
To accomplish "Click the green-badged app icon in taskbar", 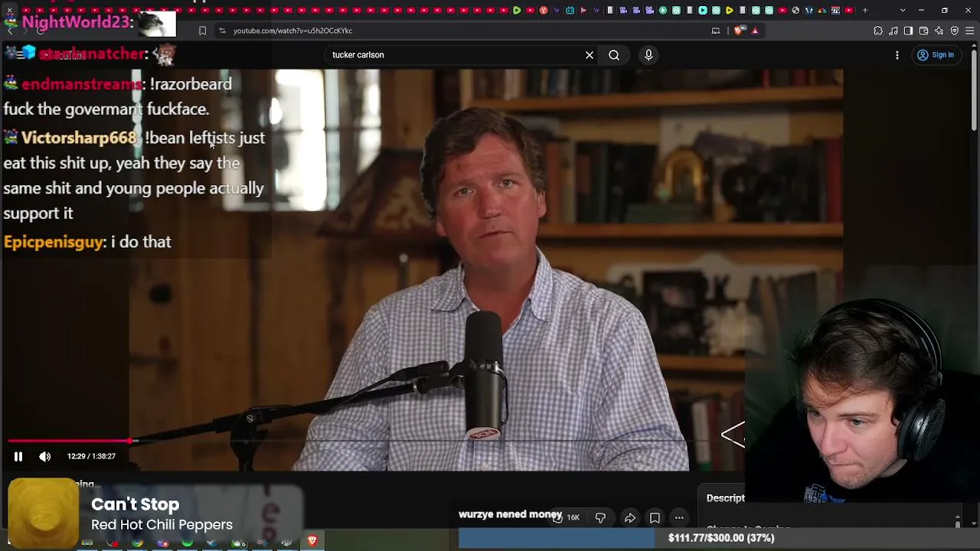I will 239,543.
